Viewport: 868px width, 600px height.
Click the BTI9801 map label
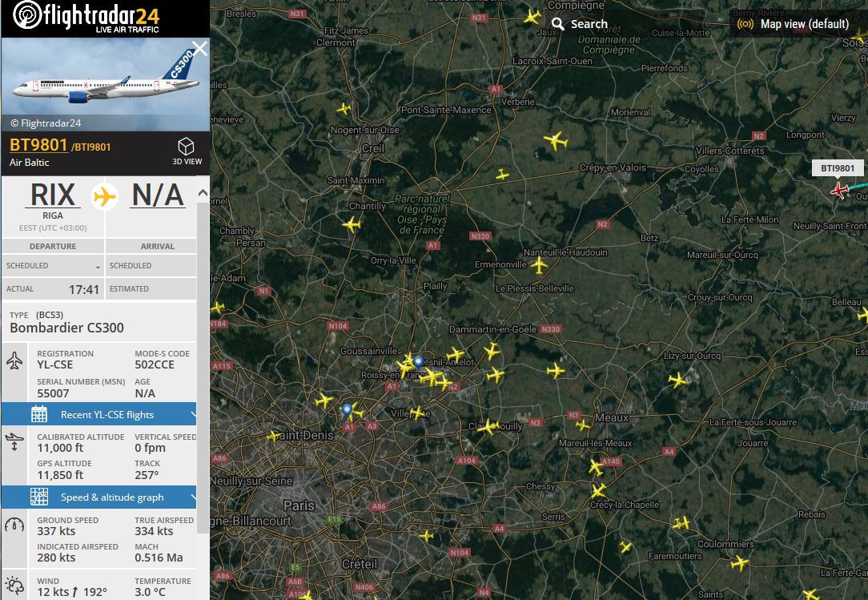click(837, 168)
